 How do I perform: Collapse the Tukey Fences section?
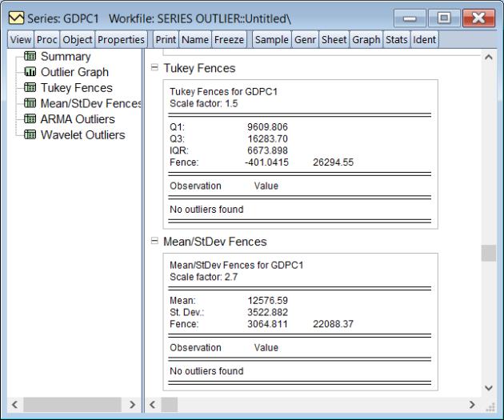(154, 69)
